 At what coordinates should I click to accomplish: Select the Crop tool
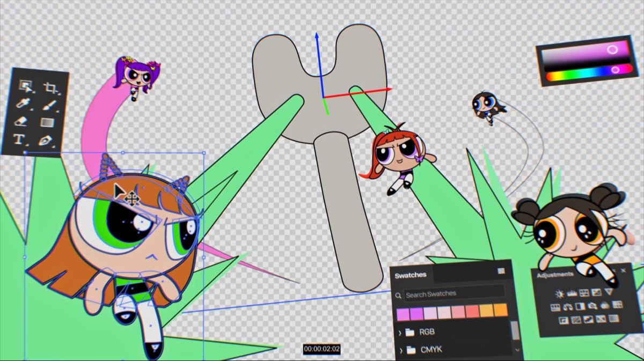[51, 88]
